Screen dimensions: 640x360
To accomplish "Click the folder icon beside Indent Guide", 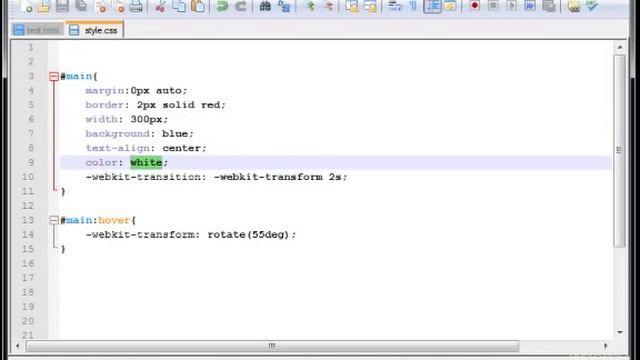I will click(450, 6).
